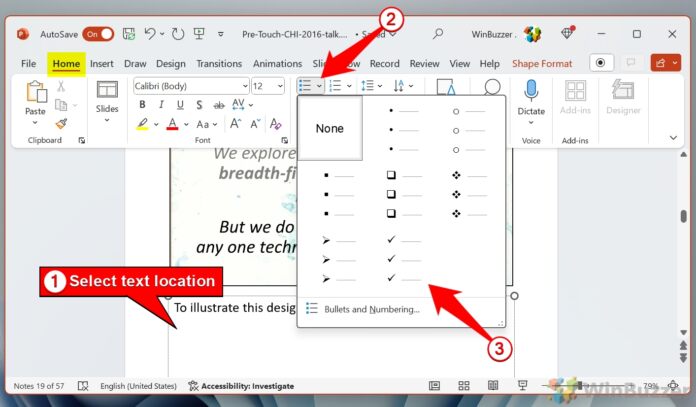Image resolution: width=696 pixels, height=407 pixels.
Task: Select None bullet option
Action: (330, 129)
